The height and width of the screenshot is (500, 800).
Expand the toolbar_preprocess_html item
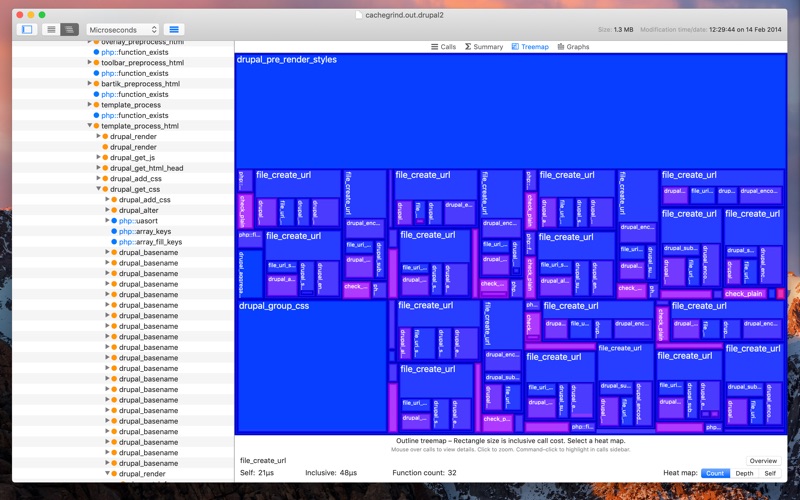click(x=90, y=62)
